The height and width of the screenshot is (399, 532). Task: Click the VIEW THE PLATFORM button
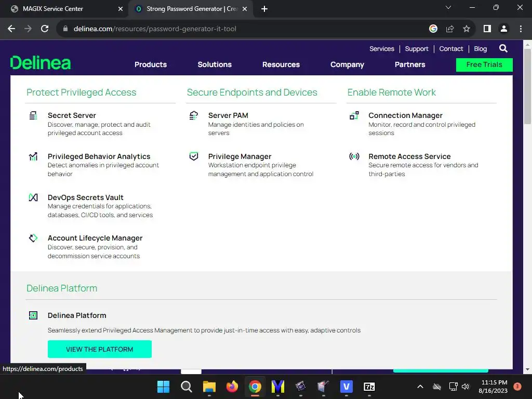[x=99, y=349]
